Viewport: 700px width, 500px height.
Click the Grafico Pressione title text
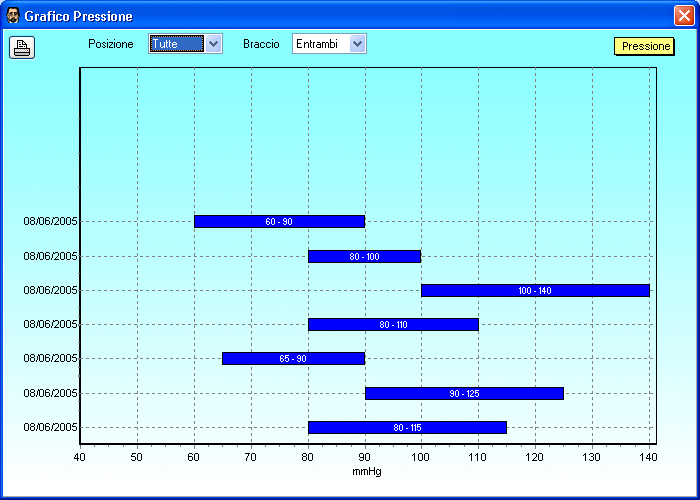pyautogui.click(x=79, y=17)
